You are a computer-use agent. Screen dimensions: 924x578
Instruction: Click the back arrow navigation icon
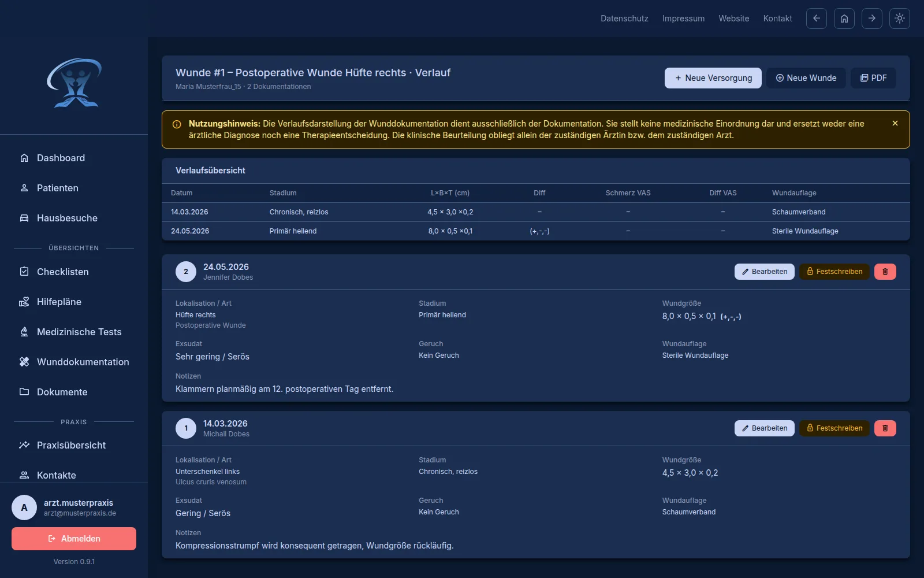pos(817,18)
